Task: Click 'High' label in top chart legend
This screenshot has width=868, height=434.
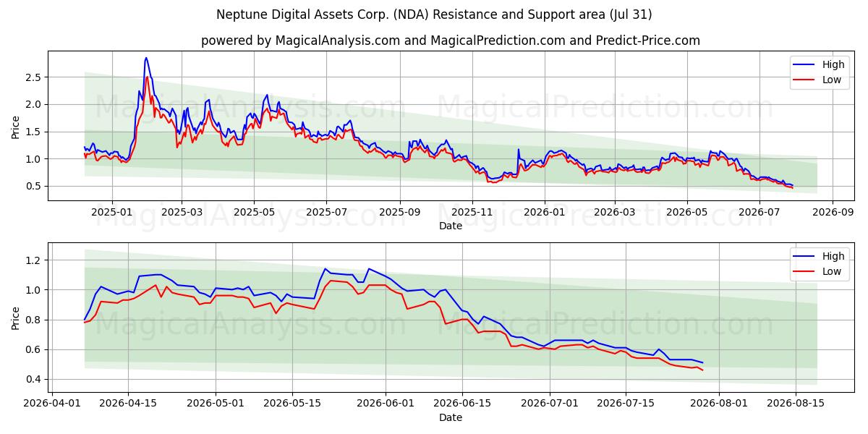Action: point(833,64)
